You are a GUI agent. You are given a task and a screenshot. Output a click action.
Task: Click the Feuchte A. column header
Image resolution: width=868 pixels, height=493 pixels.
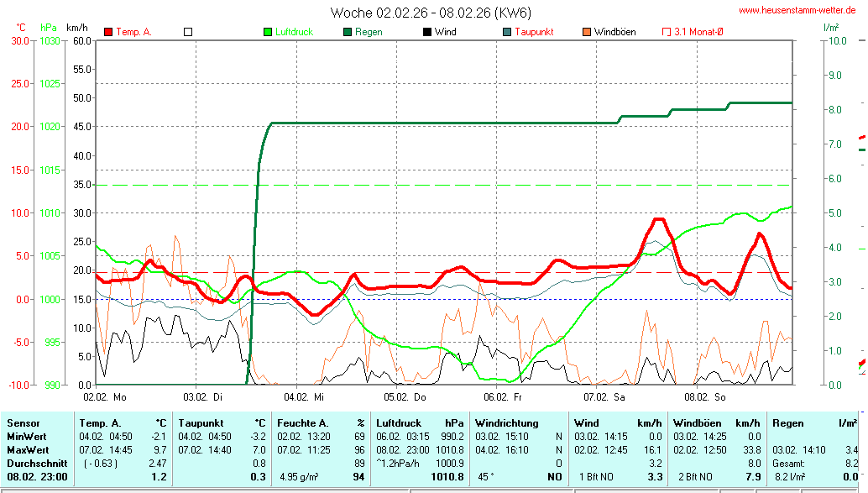pos(304,422)
